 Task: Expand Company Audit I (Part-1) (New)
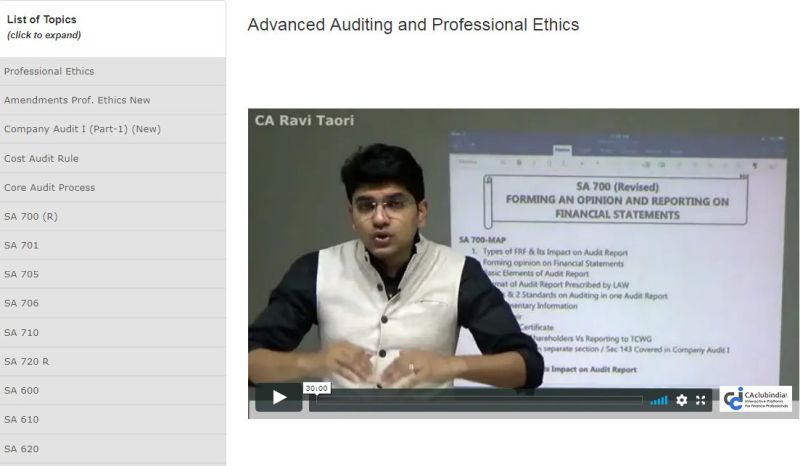113,130
